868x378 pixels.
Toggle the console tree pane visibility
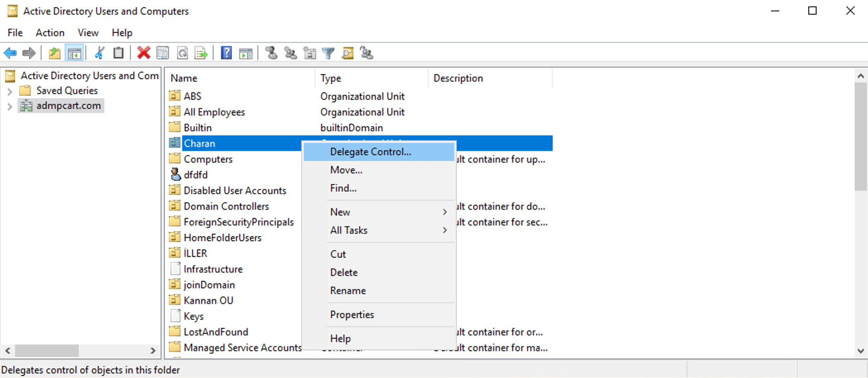pyautogui.click(x=75, y=53)
